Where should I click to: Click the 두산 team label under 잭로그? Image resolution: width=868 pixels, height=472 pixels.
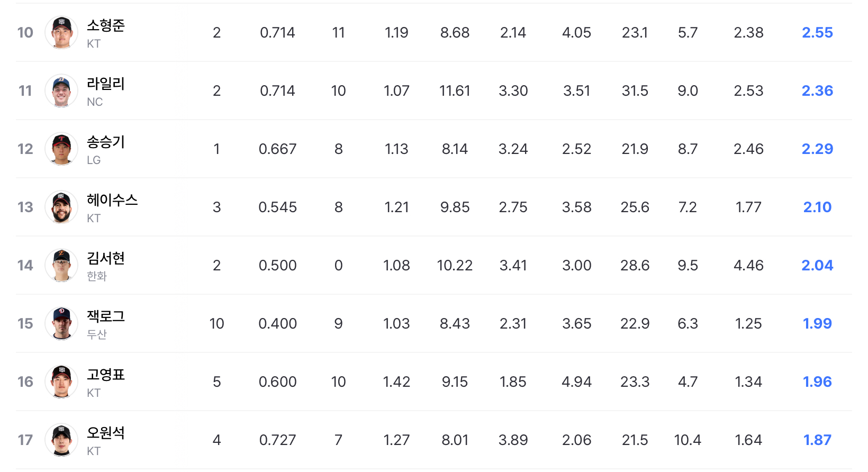(x=97, y=334)
